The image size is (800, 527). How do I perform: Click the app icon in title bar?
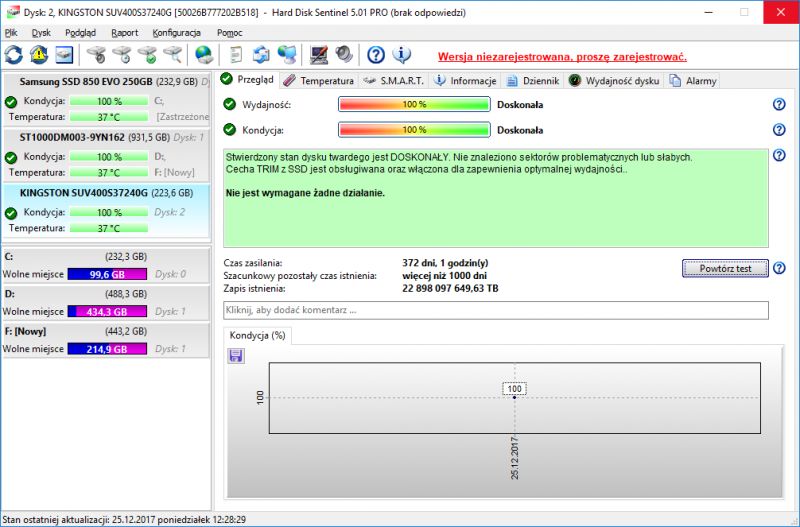tap(13, 12)
